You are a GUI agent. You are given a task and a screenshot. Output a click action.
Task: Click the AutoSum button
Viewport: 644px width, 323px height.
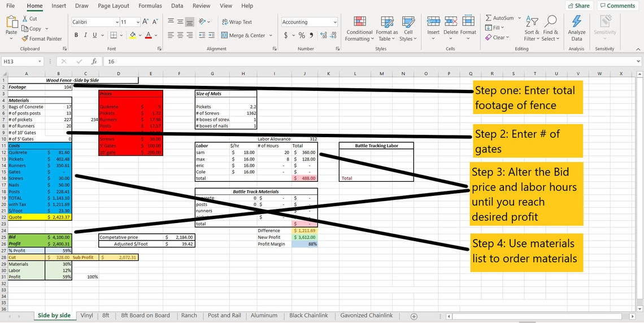pyautogui.click(x=500, y=18)
